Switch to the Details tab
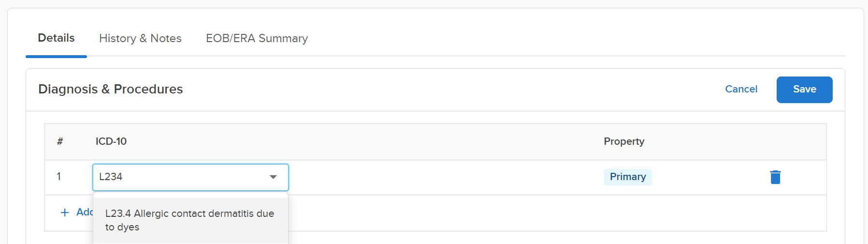The width and height of the screenshot is (868, 244). 56,38
